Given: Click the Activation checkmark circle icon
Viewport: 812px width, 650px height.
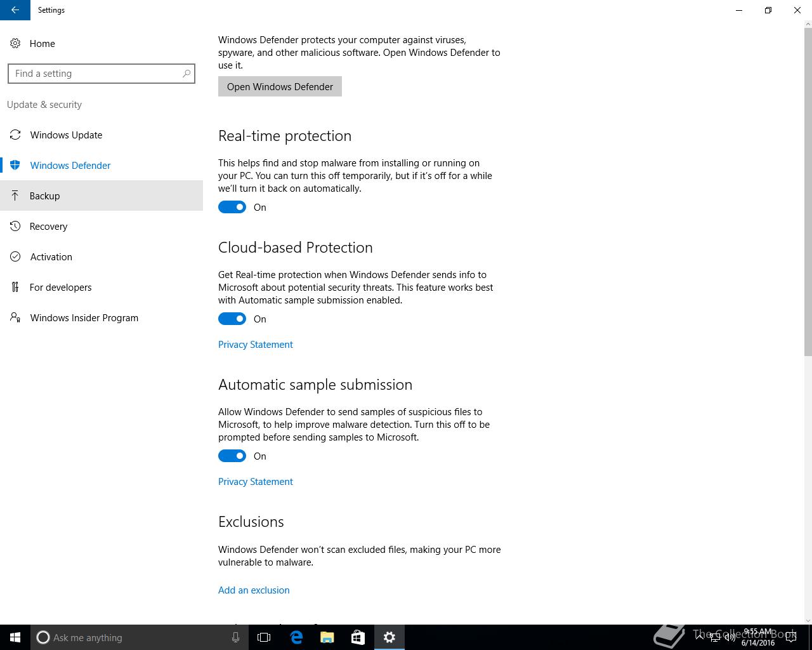Looking at the screenshot, I should coord(15,256).
